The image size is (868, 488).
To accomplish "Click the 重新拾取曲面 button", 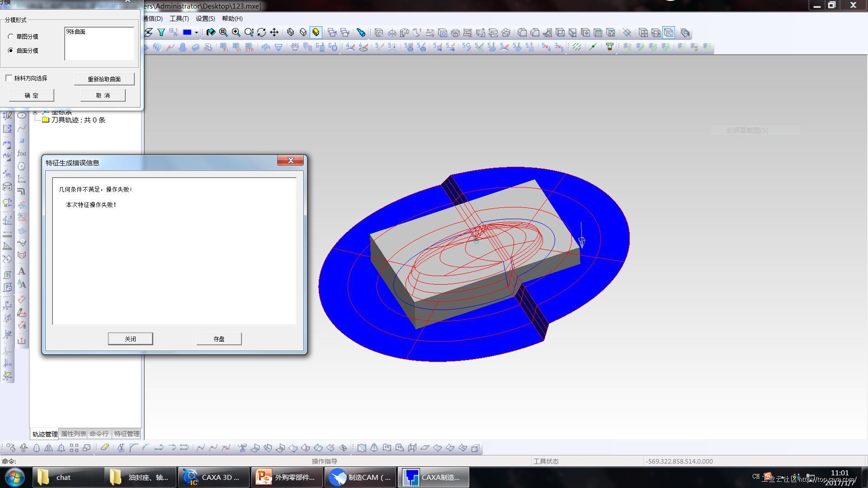I will tap(104, 79).
